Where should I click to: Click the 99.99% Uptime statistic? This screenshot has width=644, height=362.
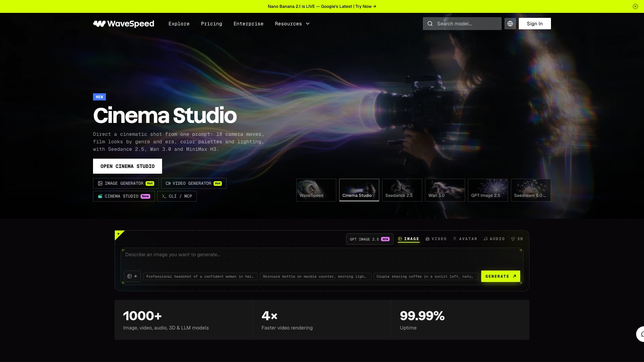(x=460, y=320)
